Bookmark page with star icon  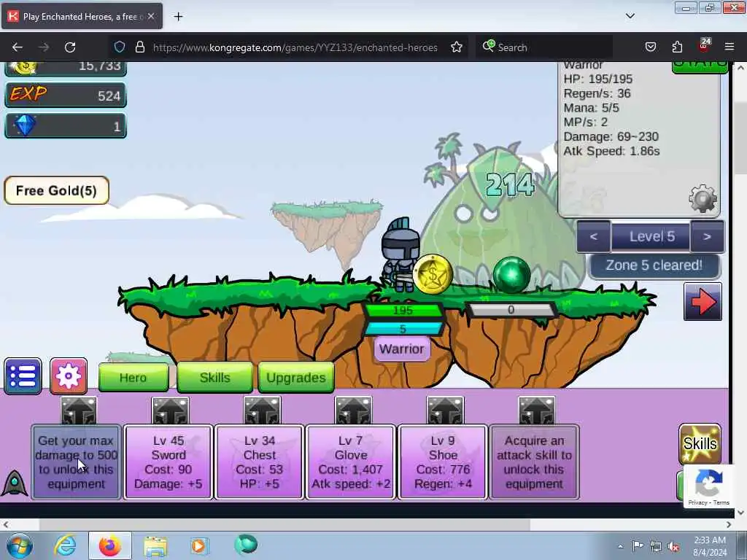point(457,47)
